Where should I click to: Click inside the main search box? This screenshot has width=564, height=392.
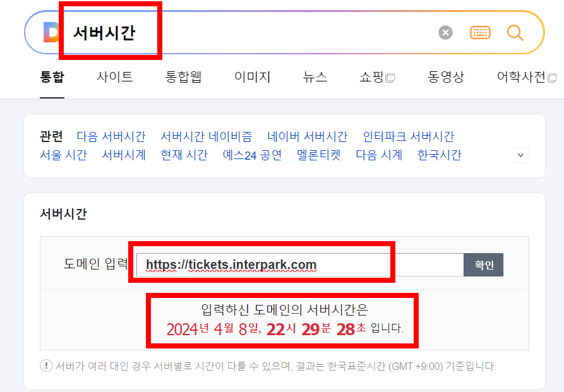click(x=253, y=33)
